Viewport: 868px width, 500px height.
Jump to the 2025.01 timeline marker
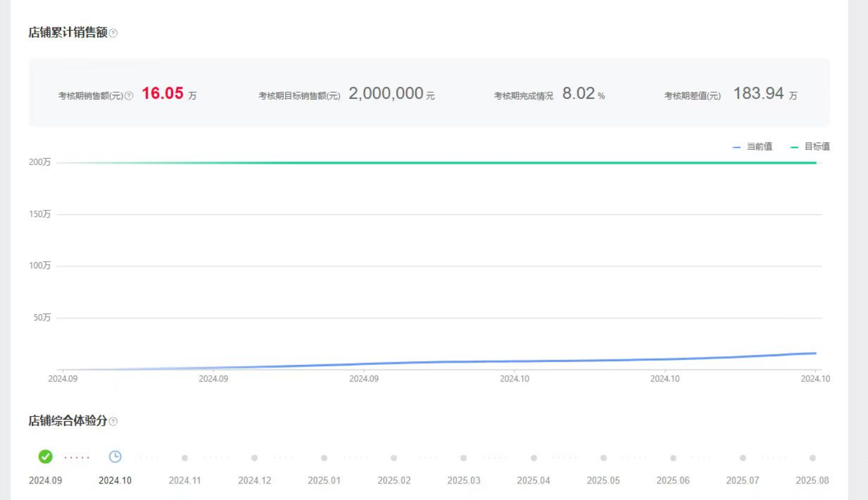324,458
